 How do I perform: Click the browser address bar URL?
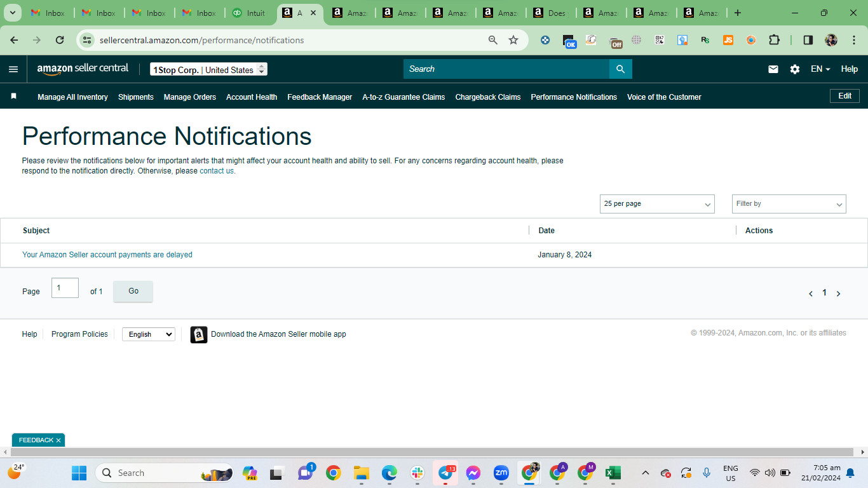pyautogui.click(x=202, y=40)
